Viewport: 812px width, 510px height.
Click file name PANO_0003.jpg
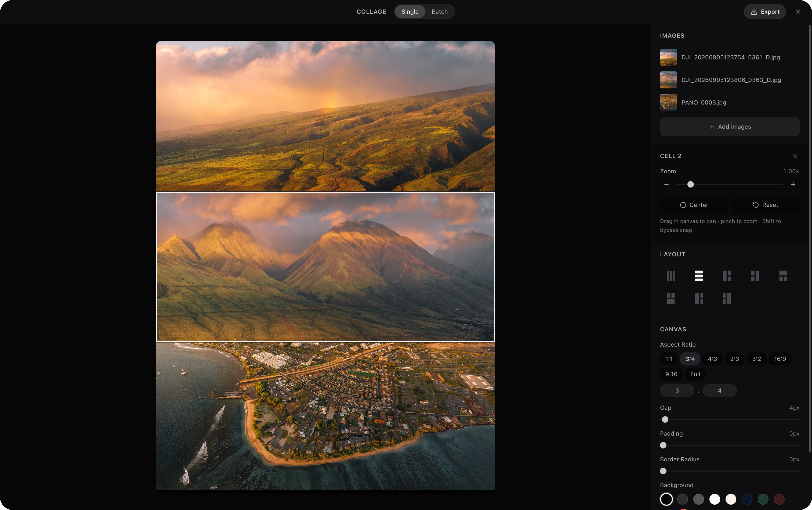(x=704, y=103)
